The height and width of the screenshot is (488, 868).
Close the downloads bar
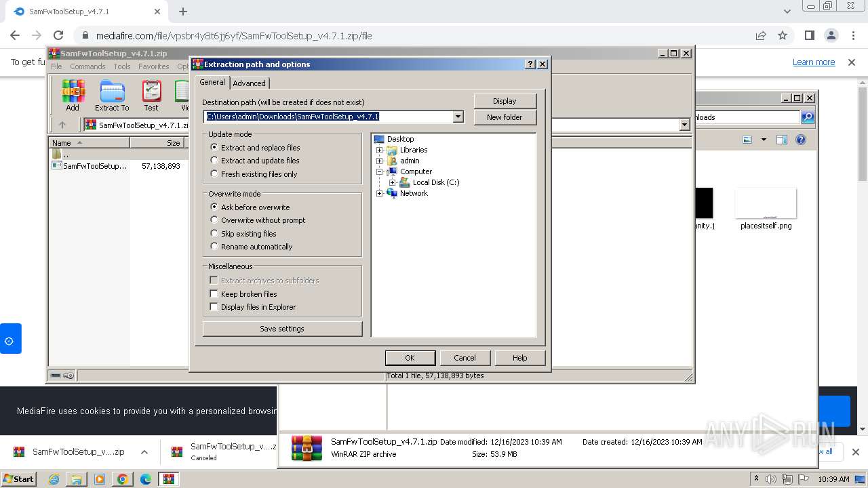click(x=856, y=452)
